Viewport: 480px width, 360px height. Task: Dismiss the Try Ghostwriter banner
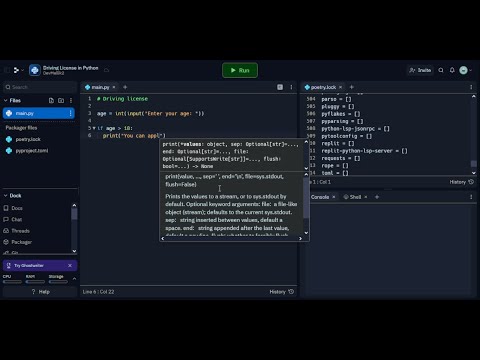(x=70, y=265)
